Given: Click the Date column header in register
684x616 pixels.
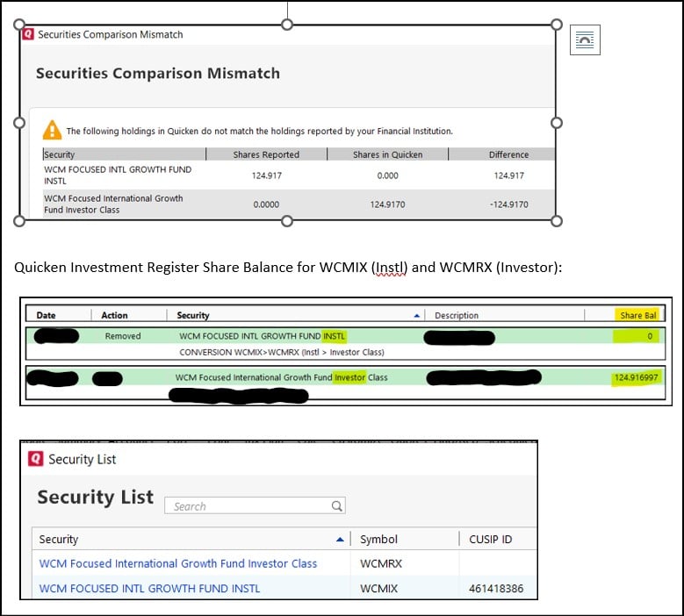Looking at the screenshot, I should 46,315.
